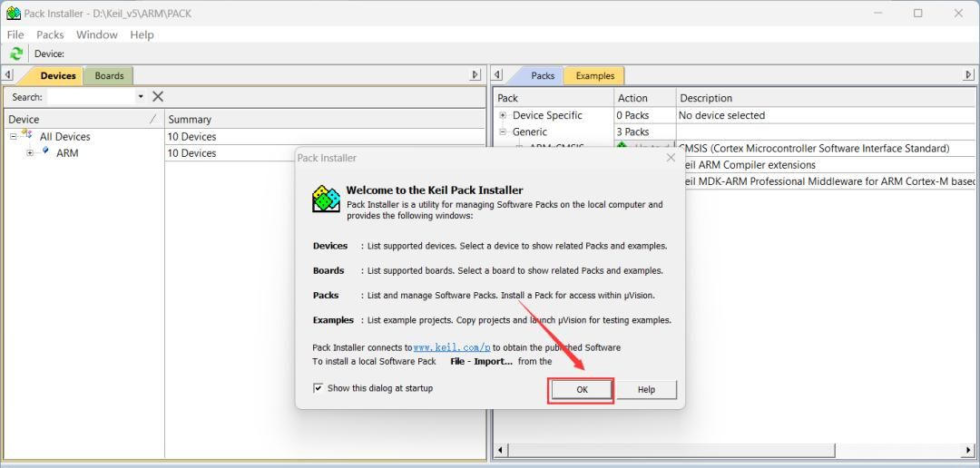Click the horizontal scrollbar left arrow in Packs pane
Image resolution: width=980 pixels, height=468 pixels.
click(x=500, y=449)
